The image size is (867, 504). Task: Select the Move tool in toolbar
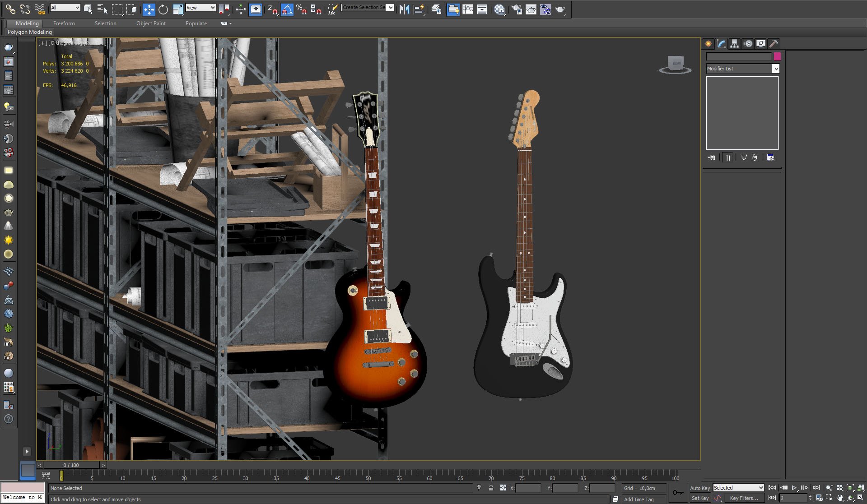pyautogui.click(x=147, y=9)
